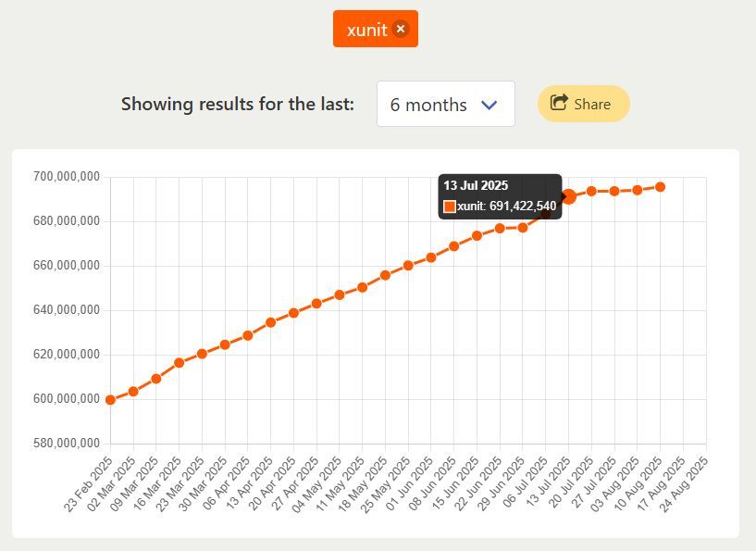Select the 15 Jun 2025 data point
Viewport: 756px width, 551px height.
pyautogui.click(x=477, y=236)
